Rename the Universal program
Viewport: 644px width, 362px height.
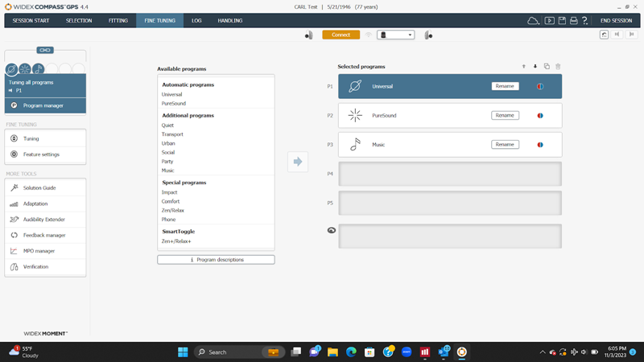tap(505, 86)
